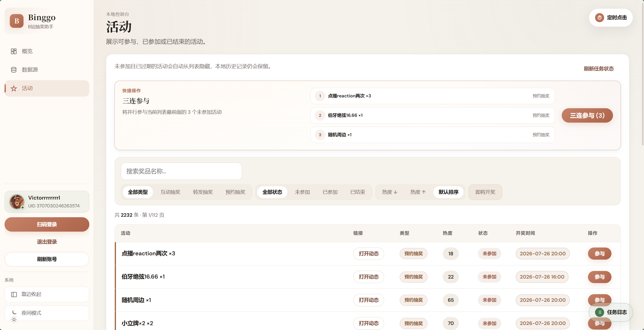
Task: Click the Victorrrrrrrl user avatar
Action: [x=17, y=202]
